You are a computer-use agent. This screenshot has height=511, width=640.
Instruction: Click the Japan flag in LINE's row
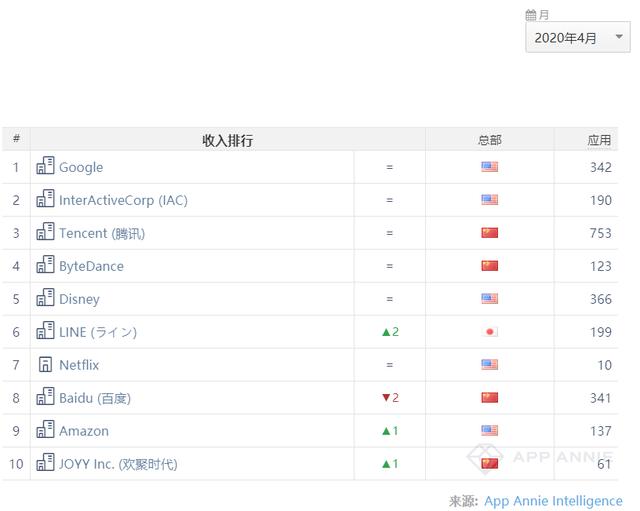[489, 332]
